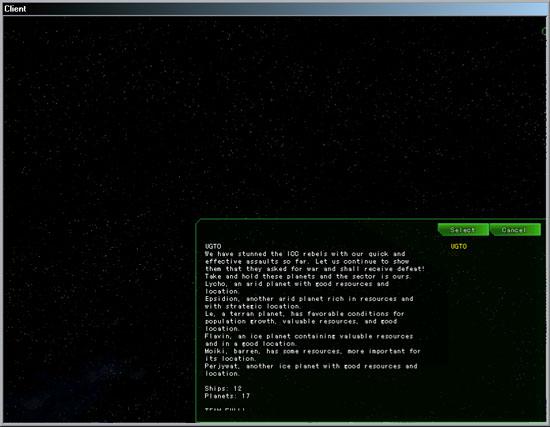The image size is (550, 427).
Task: Choose the yellow UGTO team entry
Action: tap(459, 246)
